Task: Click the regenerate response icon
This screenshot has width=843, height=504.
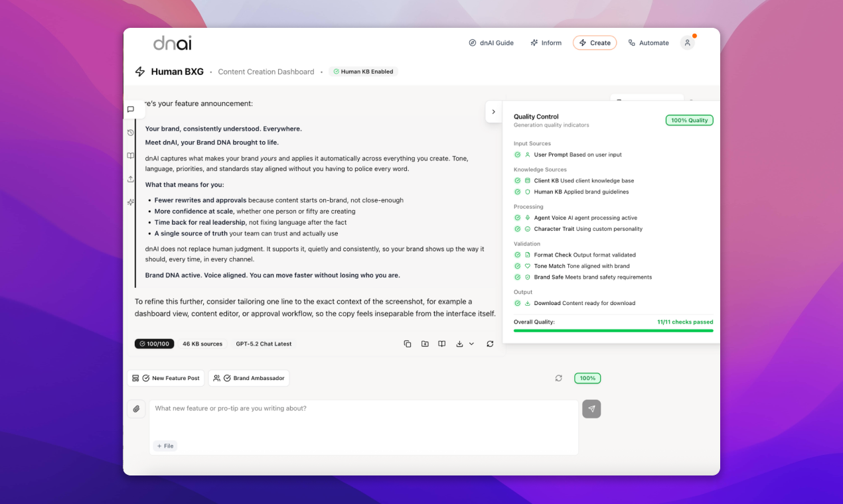Action: [x=490, y=344]
